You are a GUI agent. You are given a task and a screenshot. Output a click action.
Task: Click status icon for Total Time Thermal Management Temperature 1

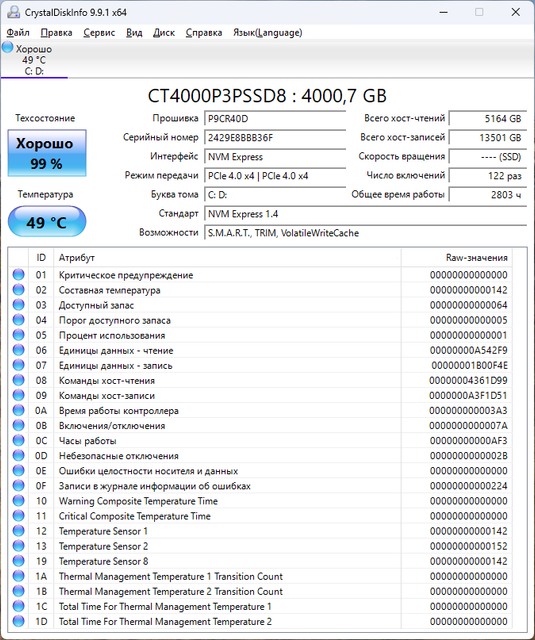18,606
